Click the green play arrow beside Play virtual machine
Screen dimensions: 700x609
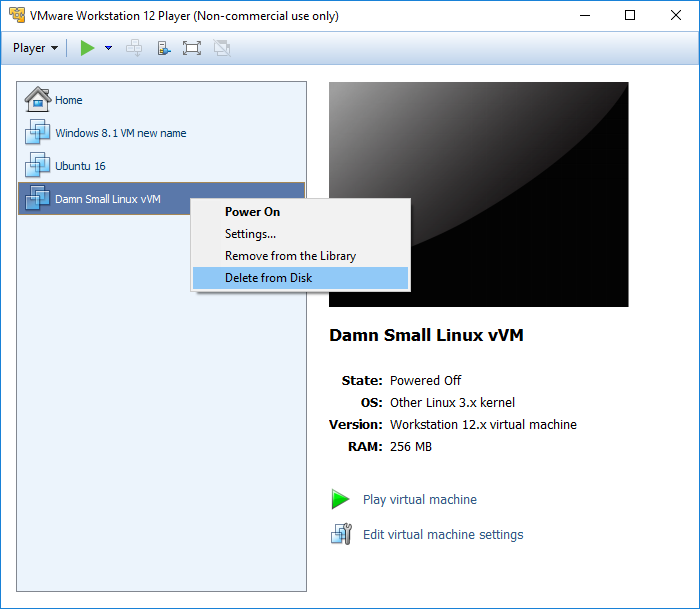click(x=341, y=499)
